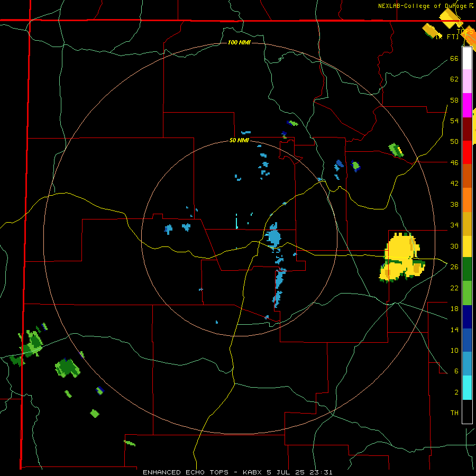The image size is (476, 476).
Task: Select the light green legend swatch
Action: (467, 293)
